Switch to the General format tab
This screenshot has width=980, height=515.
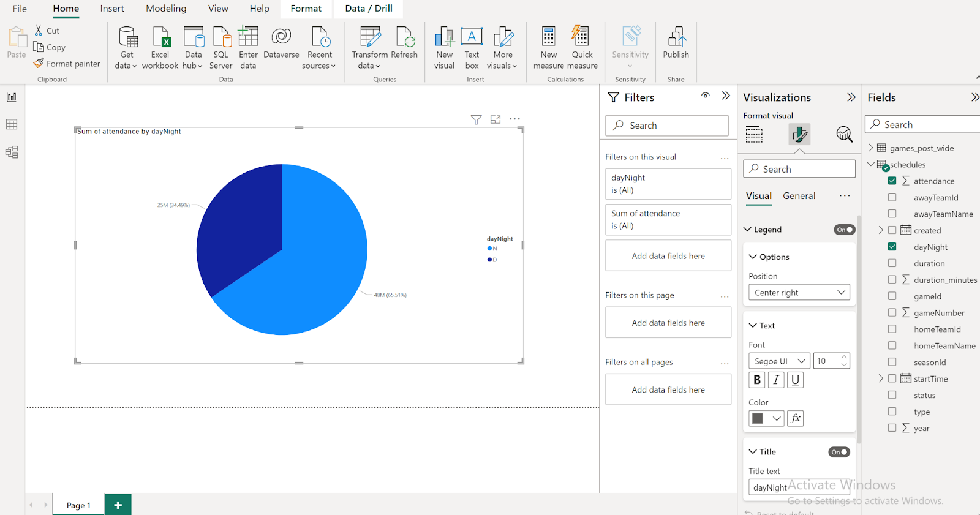[799, 196]
